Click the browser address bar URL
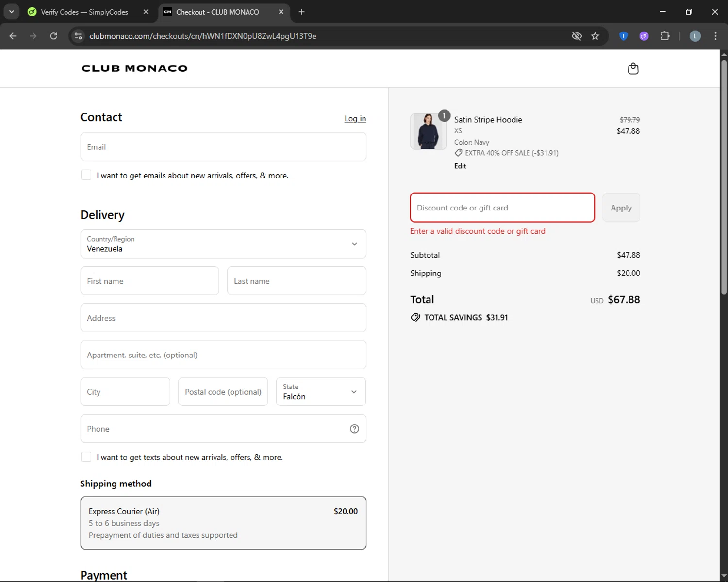728x582 pixels. point(203,36)
